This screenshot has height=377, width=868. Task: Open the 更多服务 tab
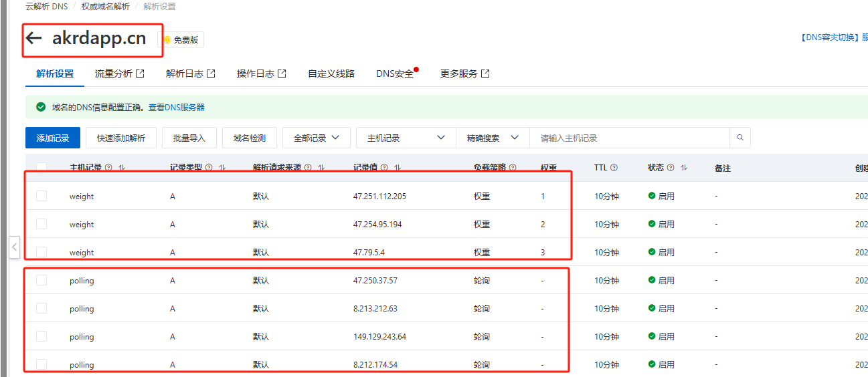tap(465, 74)
